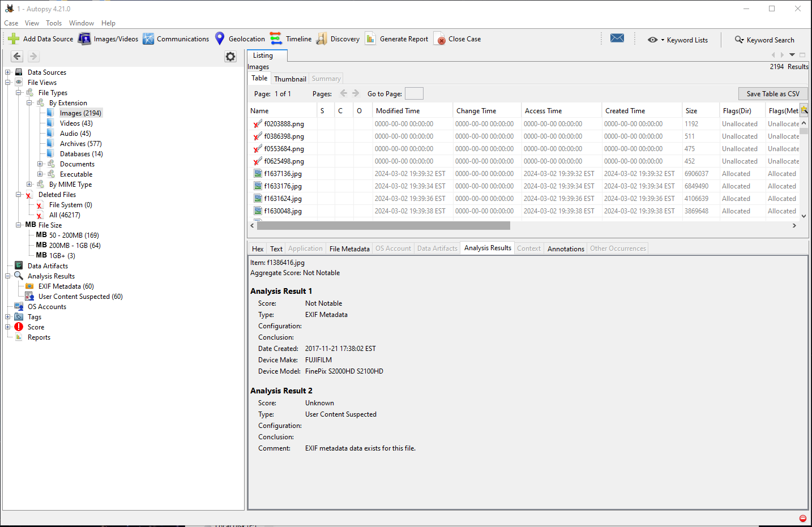Expand the By MIME Type node
Screen dimensions: 812x527
[29, 184]
